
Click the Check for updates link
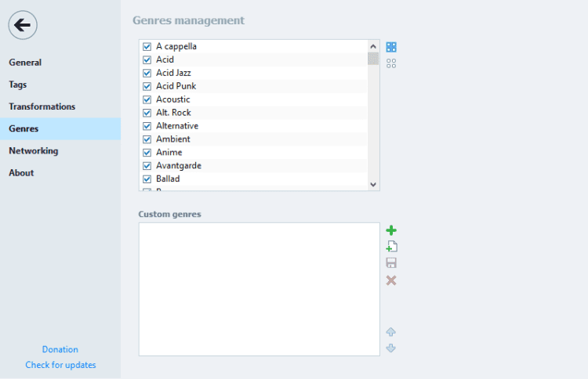tap(60, 366)
